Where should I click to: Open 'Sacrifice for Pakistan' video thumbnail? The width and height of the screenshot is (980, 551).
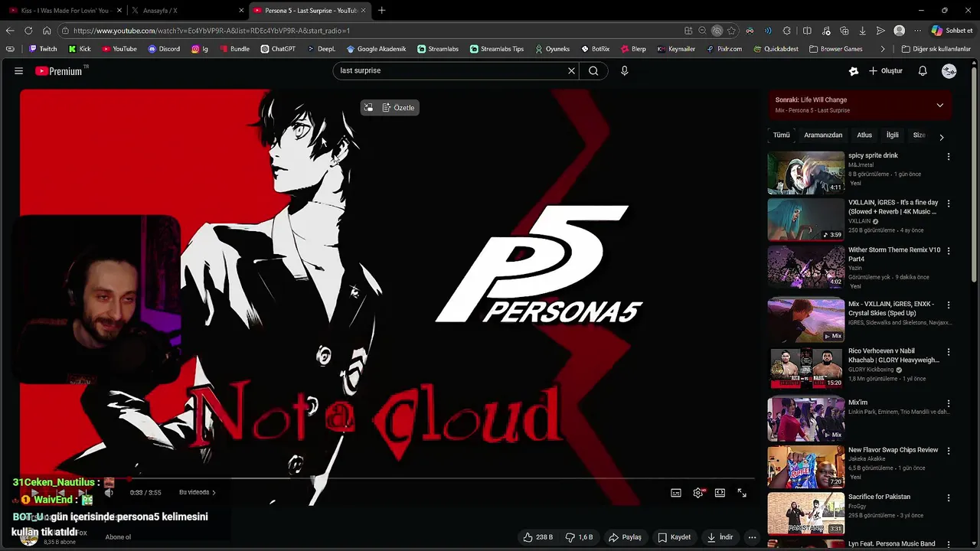pyautogui.click(x=806, y=513)
